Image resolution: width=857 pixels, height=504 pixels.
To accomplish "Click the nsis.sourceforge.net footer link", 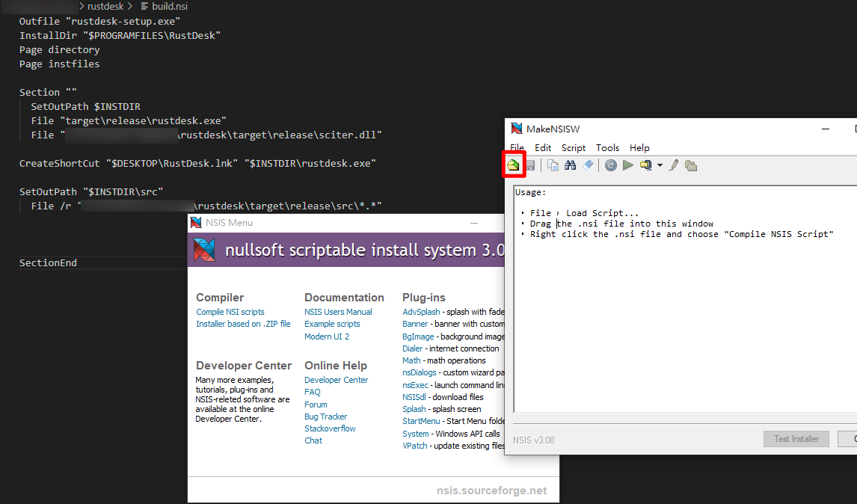I will 492,491.
